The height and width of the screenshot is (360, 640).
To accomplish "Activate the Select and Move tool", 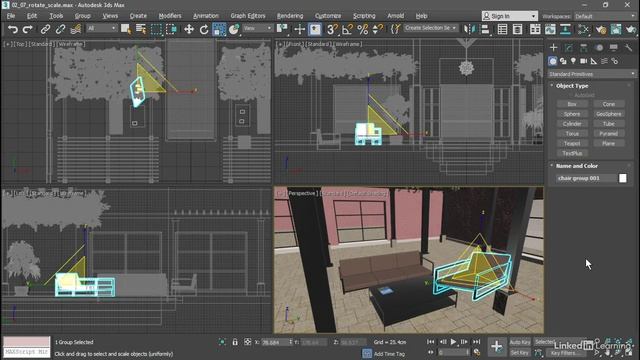I will click(189, 29).
